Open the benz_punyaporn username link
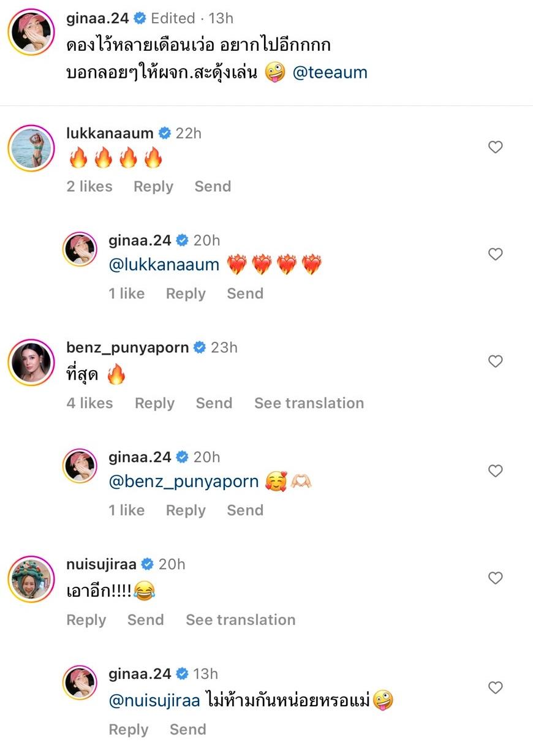 127,347
